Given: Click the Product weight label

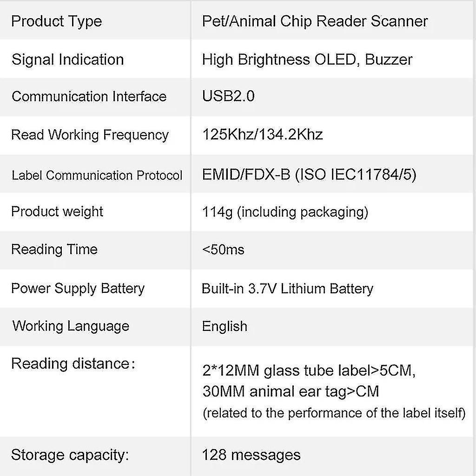Looking at the screenshot, I should (x=57, y=212).
